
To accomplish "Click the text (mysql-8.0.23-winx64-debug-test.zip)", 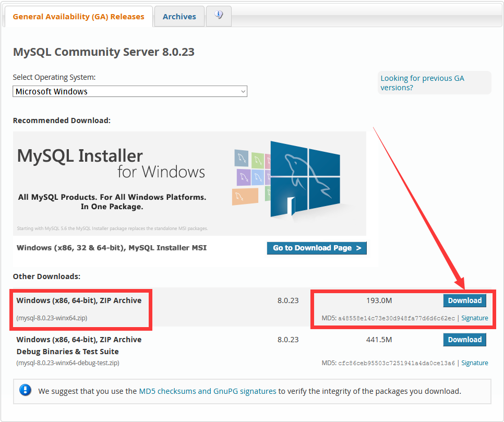I will 68,363.
